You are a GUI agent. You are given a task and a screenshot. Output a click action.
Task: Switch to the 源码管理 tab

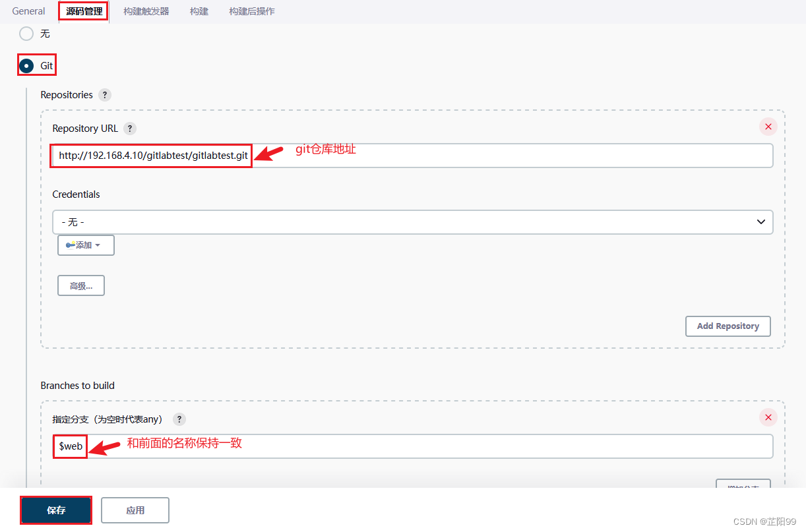[x=84, y=11]
